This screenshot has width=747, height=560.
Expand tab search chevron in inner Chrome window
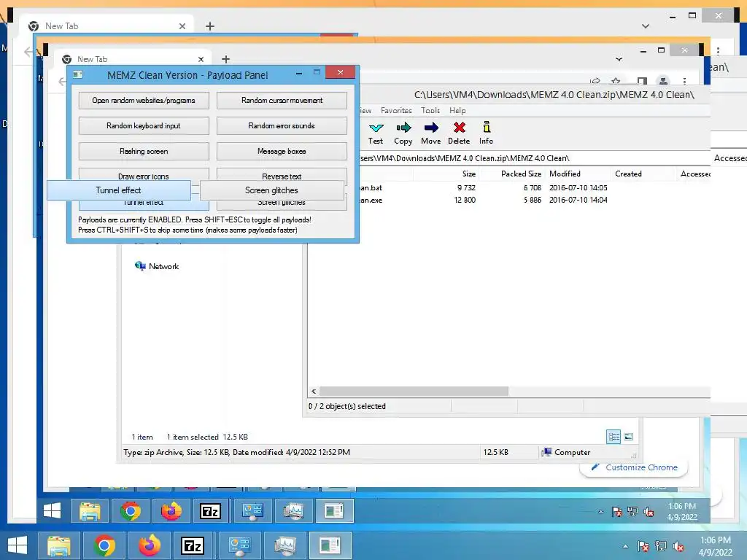(619, 60)
